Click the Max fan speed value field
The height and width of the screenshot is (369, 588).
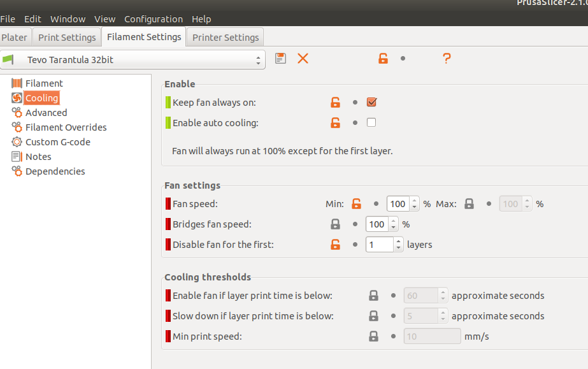(x=511, y=204)
